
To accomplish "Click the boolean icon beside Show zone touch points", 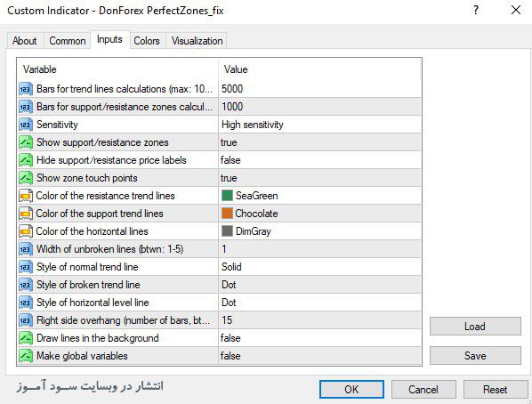I will coord(26,178).
